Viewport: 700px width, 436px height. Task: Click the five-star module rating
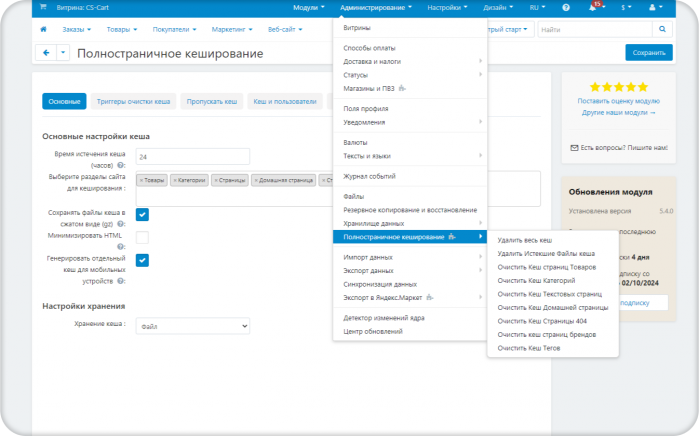(618, 87)
